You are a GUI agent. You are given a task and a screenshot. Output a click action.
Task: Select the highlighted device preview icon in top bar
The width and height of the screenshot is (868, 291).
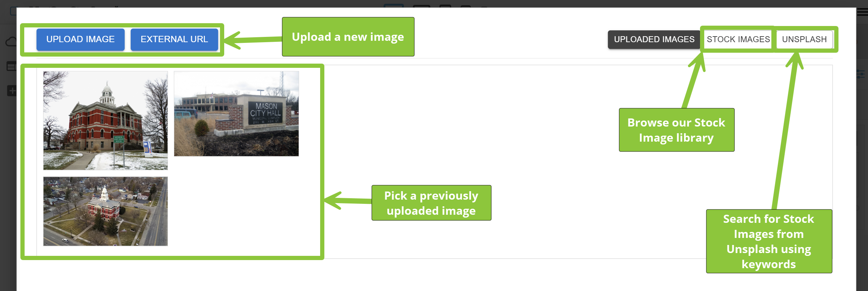coord(394,6)
